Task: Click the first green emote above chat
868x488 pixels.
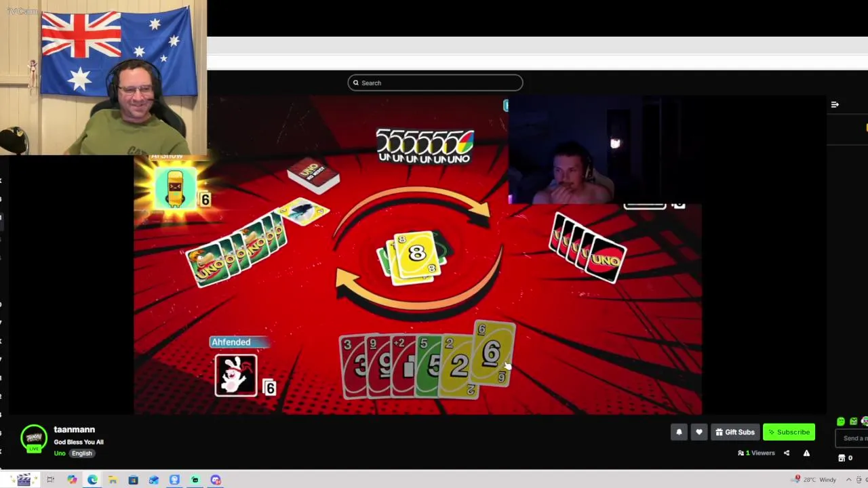Action: [841, 422]
